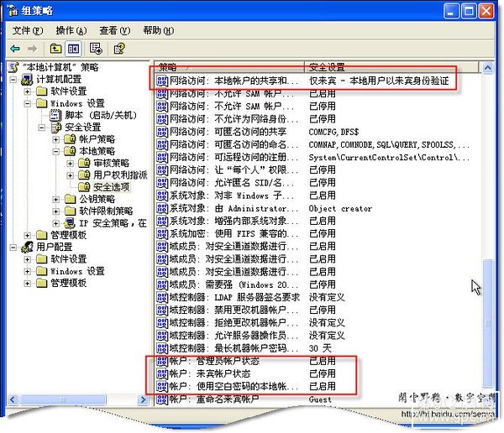The height and width of the screenshot is (433, 504).
Task: Click the 审核策略 folder icon
Action: click(x=84, y=163)
